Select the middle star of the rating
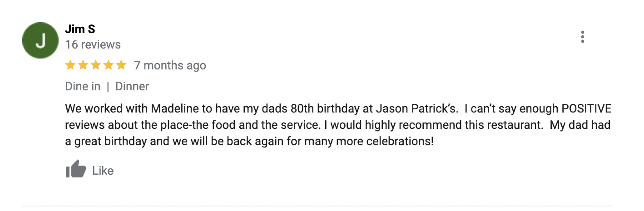 [95, 65]
